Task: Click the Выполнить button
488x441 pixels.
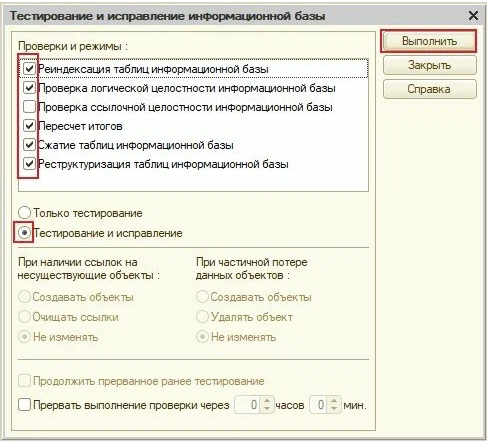Action: point(429,41)
